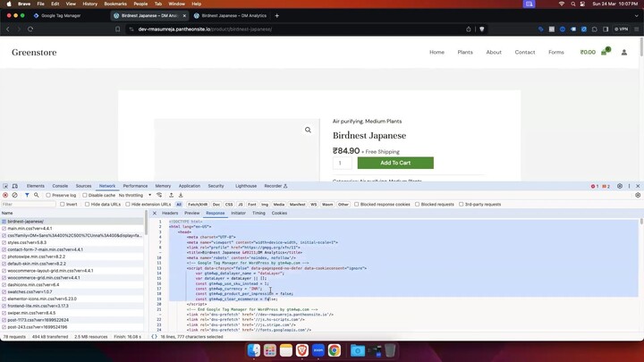Image resolution: width=644 pixels, height=362 pixels.
Task: Switch to the Elements tab in DevTools
Action: tap(35, 186)
